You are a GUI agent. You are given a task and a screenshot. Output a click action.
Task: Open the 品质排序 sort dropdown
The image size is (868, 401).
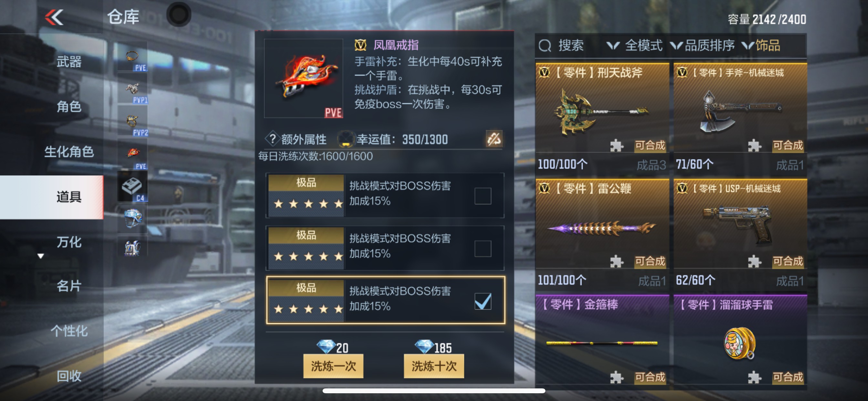click(x=702, y=46)
